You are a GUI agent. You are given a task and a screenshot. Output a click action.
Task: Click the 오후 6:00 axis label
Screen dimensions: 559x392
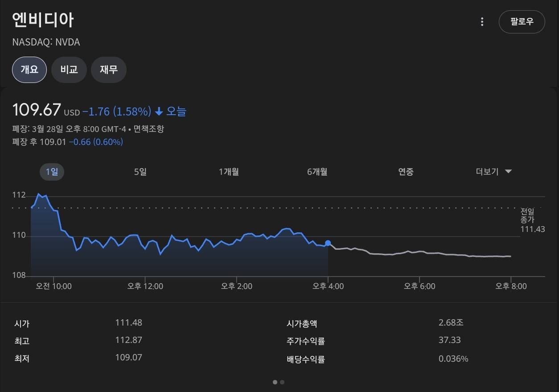click(x=419, y=286)
